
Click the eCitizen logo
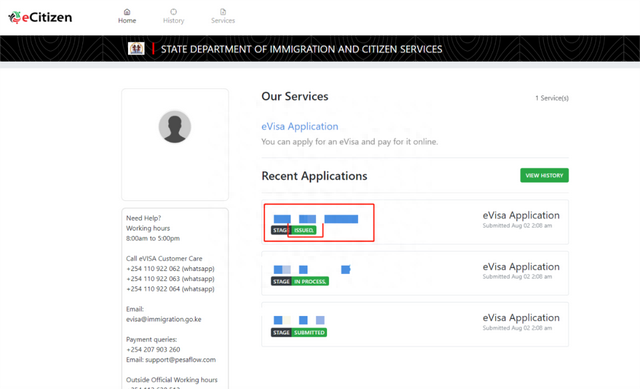(40, 17)
